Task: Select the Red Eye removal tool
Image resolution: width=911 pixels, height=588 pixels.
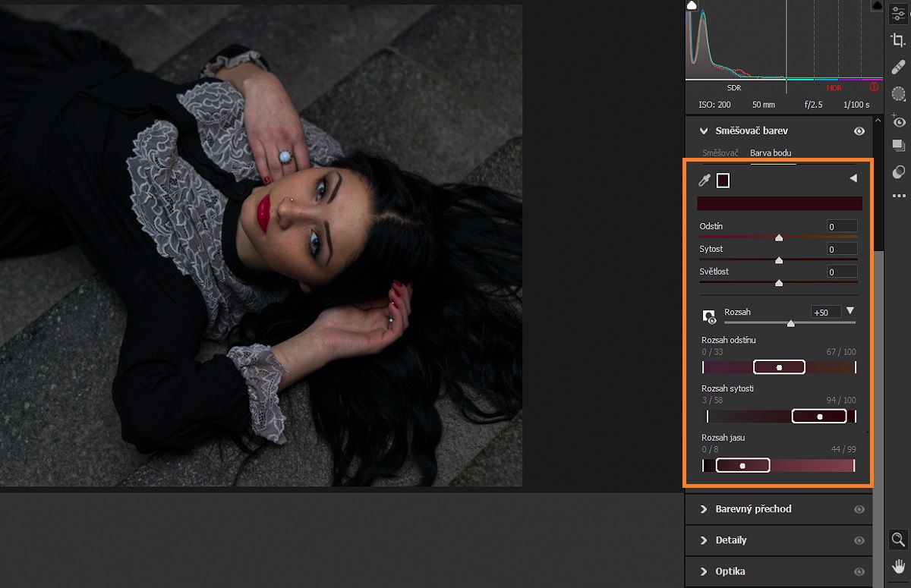Action: pos(898,121)
